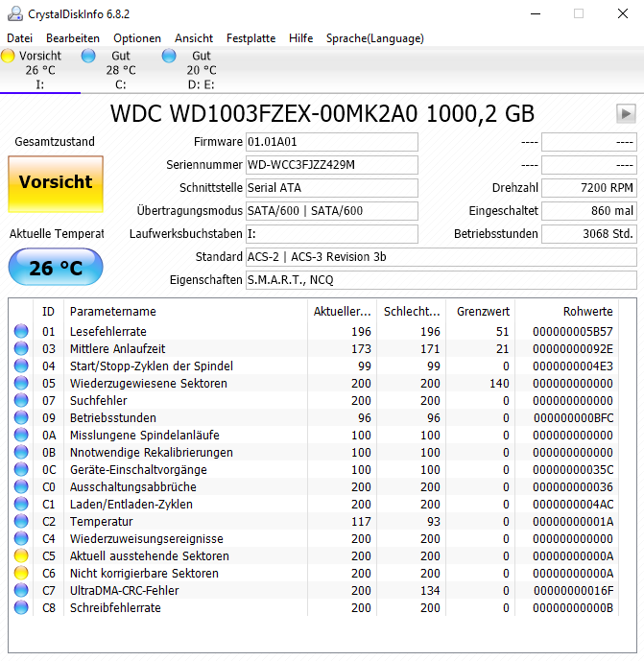Click the Seriennummer field WD-WCC3FJZZ429M

click(x=332, y=165)
